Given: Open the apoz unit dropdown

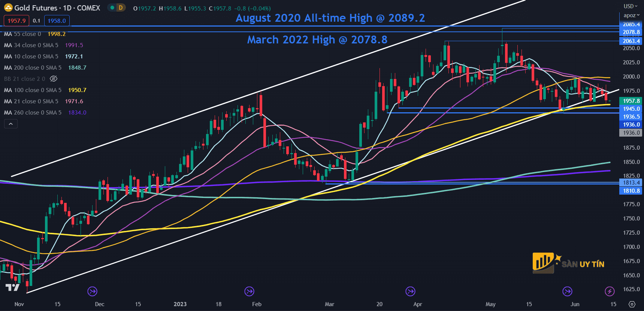Looking at the screenshot, I should click(632, 15).
